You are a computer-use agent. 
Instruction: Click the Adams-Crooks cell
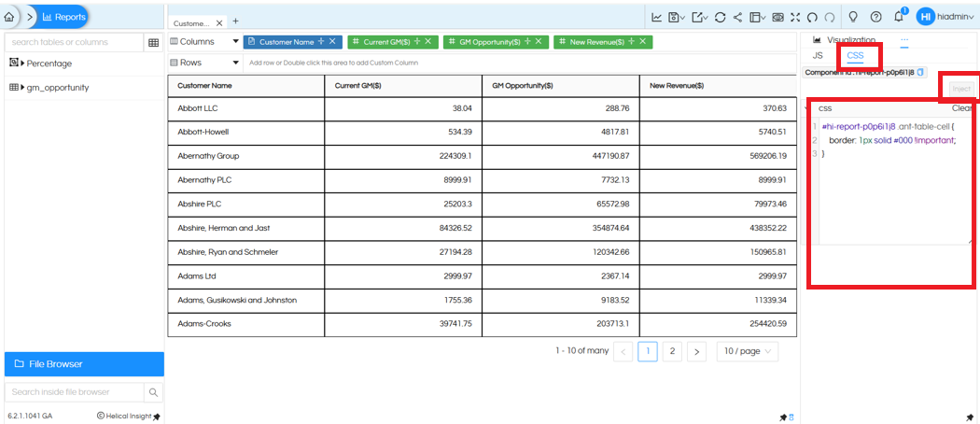246,324
